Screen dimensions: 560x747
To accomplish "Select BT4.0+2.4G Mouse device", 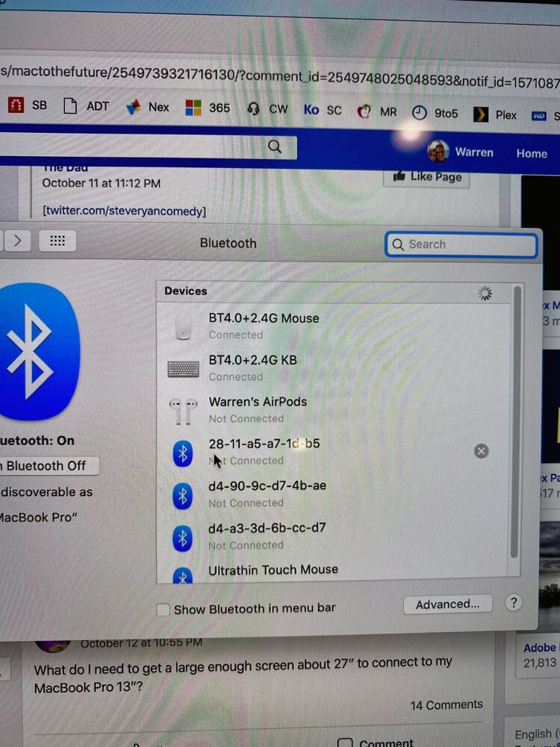I will 333,326.
